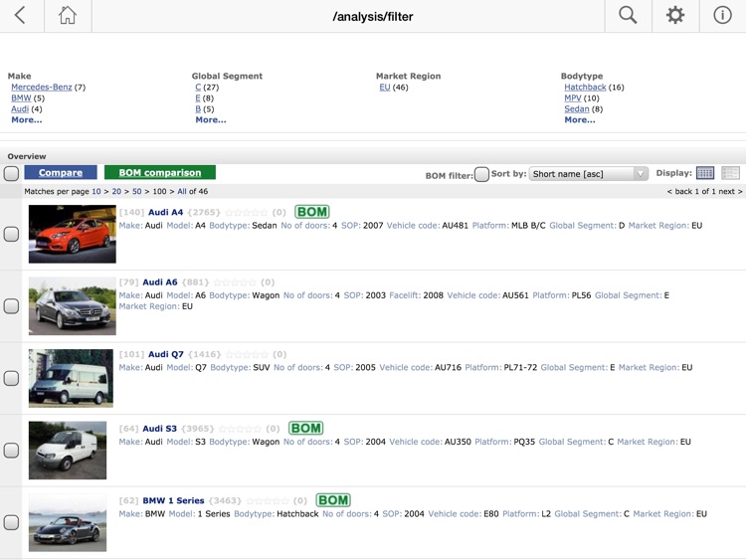Screen dimensions: 746x560
Task: Show info via the circled i icon
Action: [x=722, y=15]
